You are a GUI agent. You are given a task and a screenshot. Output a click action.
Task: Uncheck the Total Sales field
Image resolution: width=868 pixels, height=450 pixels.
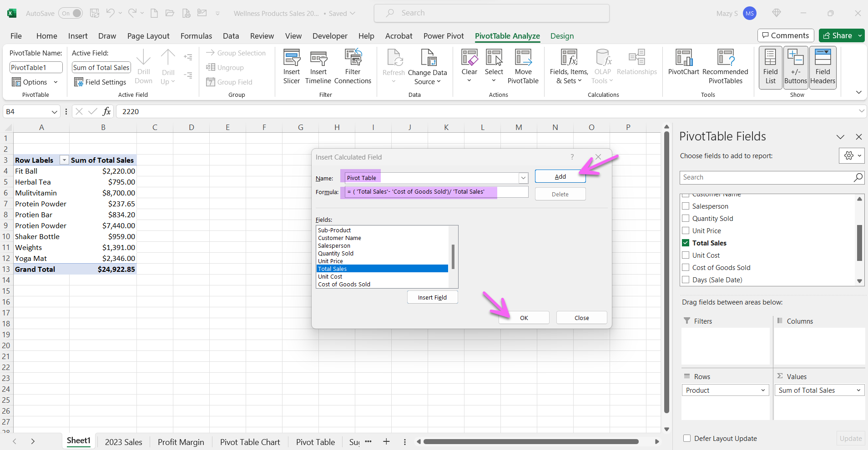[686, 243]
